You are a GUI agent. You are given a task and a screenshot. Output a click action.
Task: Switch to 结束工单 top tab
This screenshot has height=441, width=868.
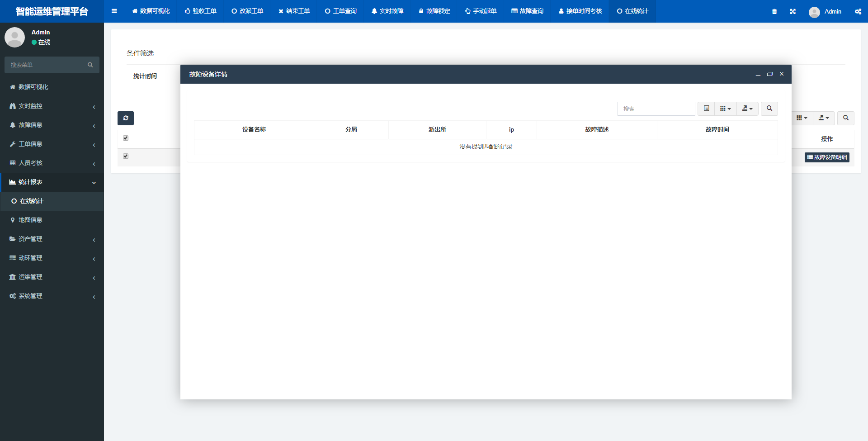coord(294,11)
